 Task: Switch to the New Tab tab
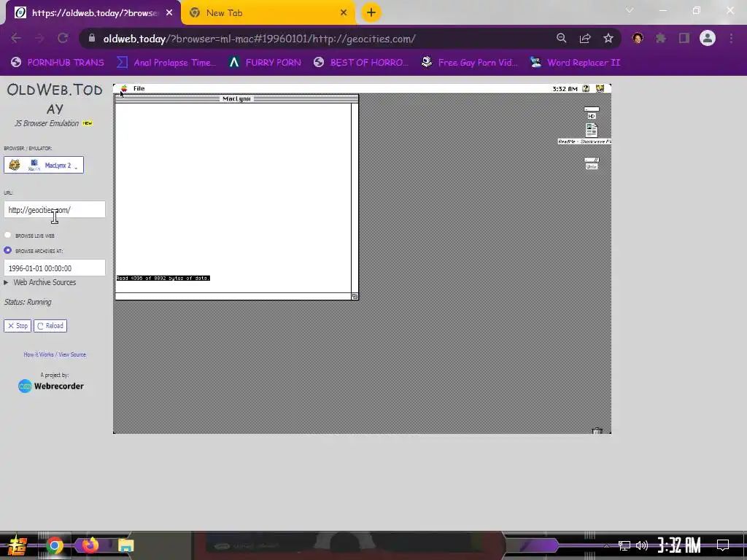268,13
